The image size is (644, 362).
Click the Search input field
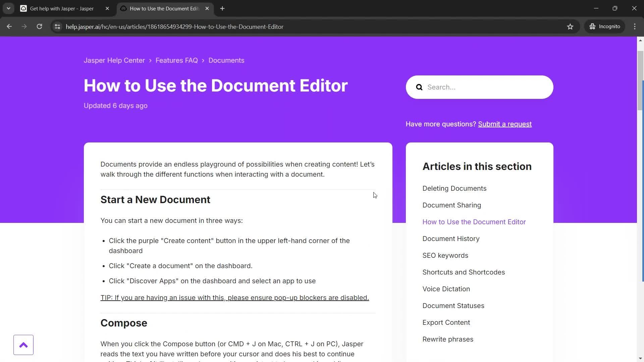click(x=480, y=87)
